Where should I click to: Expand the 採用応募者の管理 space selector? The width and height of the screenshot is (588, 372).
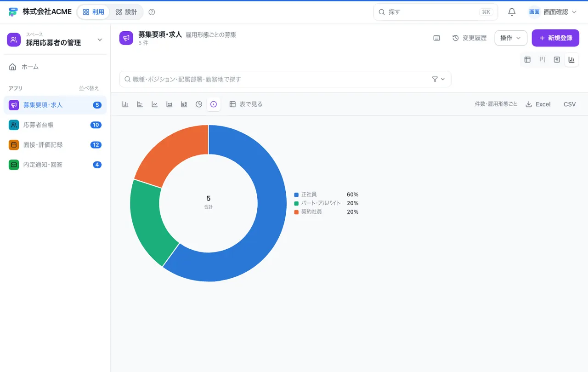point(55,40)
